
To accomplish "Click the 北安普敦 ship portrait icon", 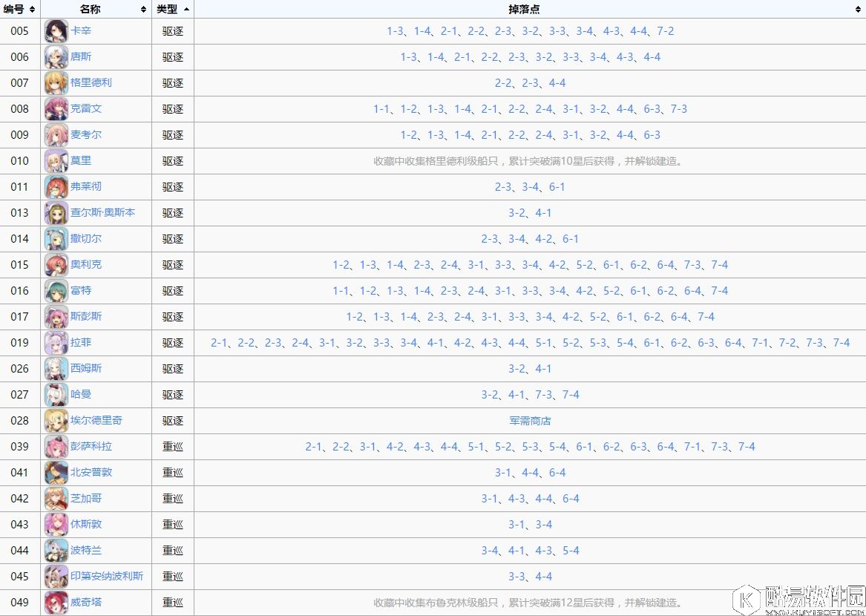I will click(x=56, y=473).
